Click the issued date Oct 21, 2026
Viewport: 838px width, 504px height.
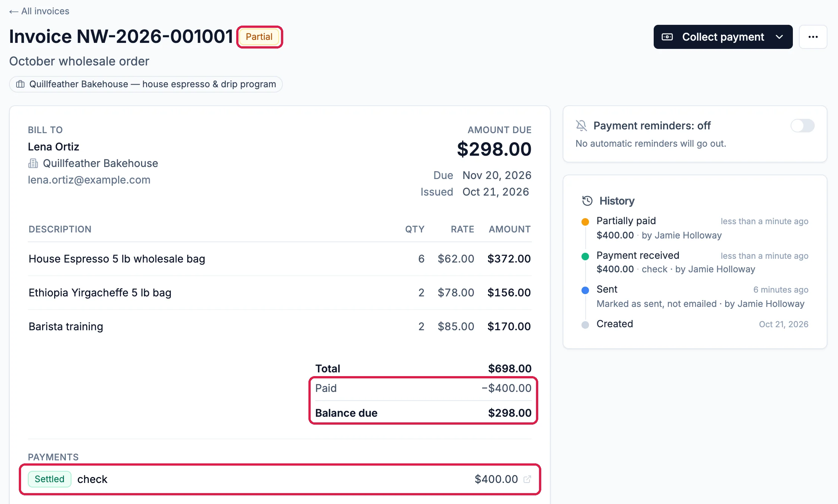(496, 192)
